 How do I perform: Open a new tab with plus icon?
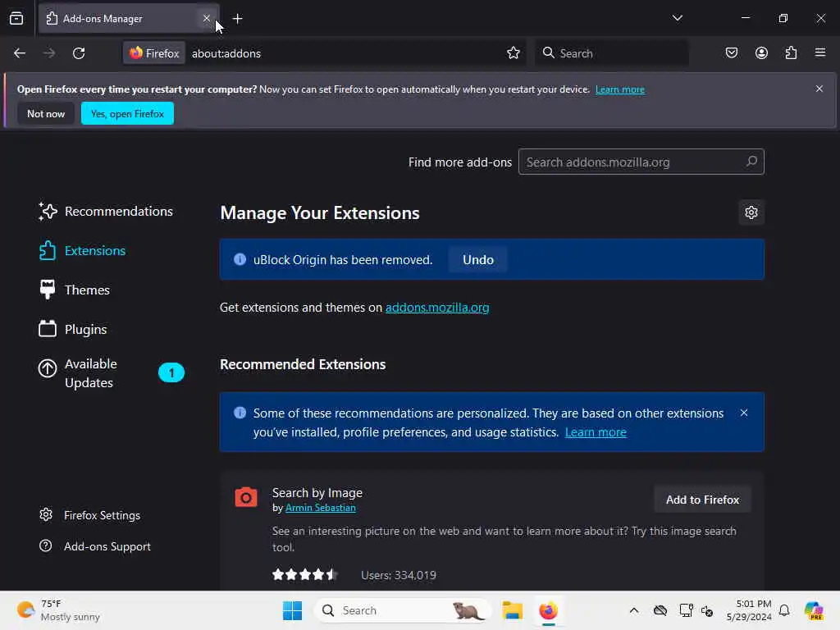tap(237, 19)
